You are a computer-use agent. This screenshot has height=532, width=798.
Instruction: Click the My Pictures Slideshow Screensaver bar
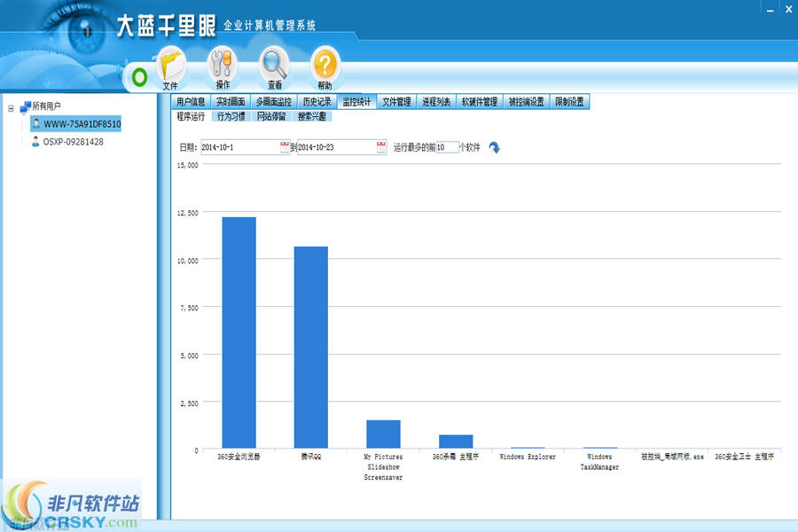(x=383, y=434)
